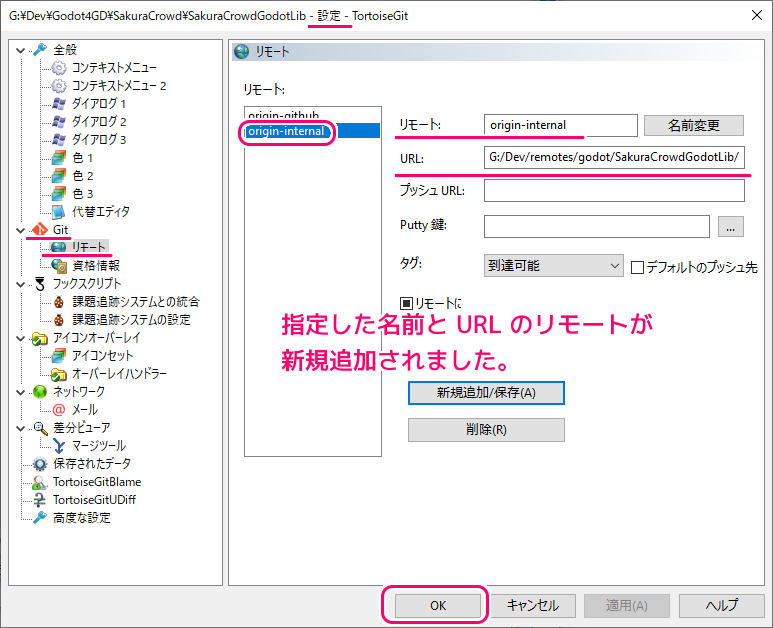The width and height of the screenshot is (773, 628).
Task: Click the プッシュ URL input field
Action: coord(613,190)
